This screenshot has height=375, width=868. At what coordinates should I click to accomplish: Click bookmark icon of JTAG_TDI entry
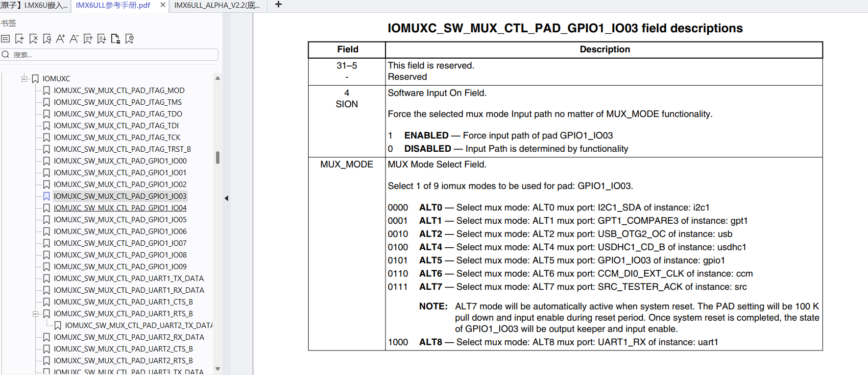(x=47, y=125)
